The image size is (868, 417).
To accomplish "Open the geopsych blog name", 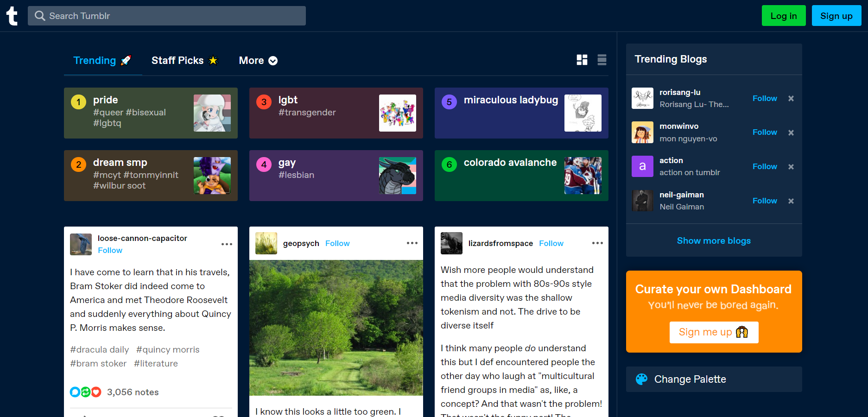I will (301, 243).
